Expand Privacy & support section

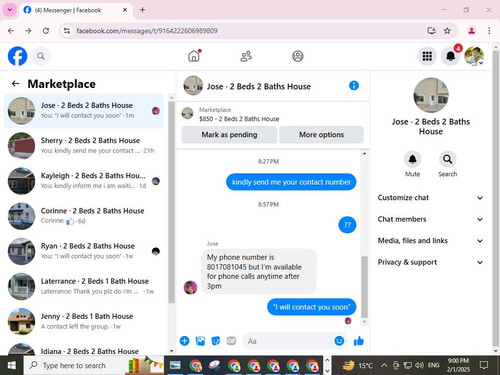[430, 262]
